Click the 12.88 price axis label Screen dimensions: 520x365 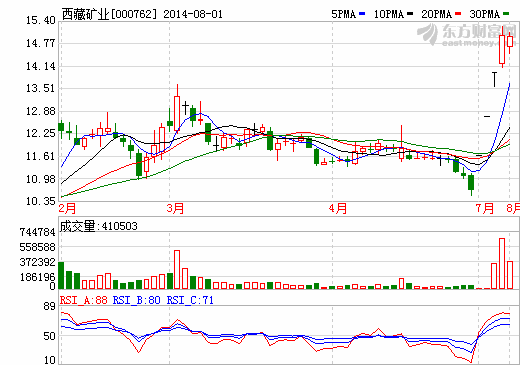click(41, 111)
